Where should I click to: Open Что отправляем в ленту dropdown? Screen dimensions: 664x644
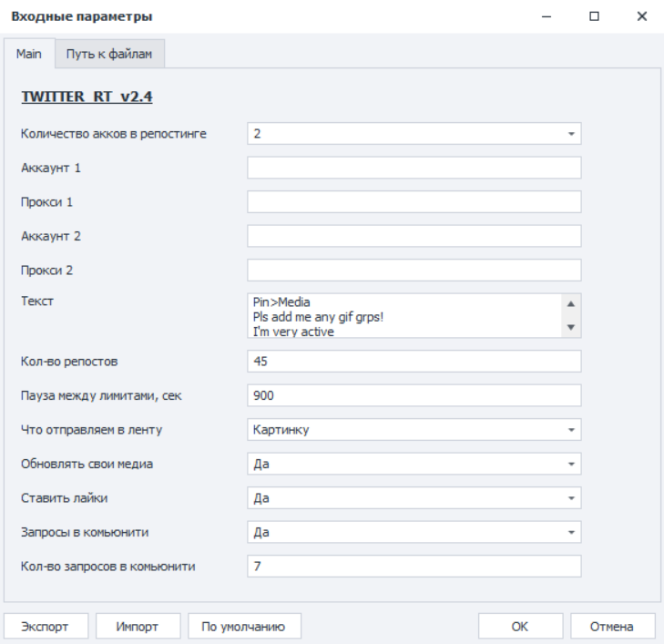414,430
